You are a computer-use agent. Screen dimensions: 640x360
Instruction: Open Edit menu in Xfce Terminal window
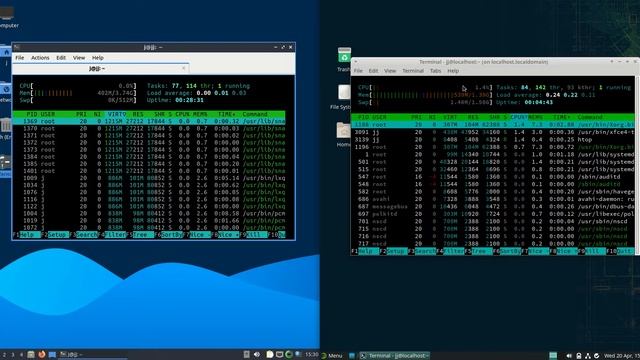coord(373,71)
